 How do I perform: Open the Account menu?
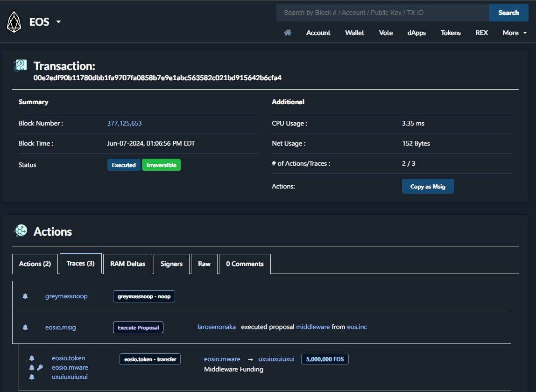(318, 33)
